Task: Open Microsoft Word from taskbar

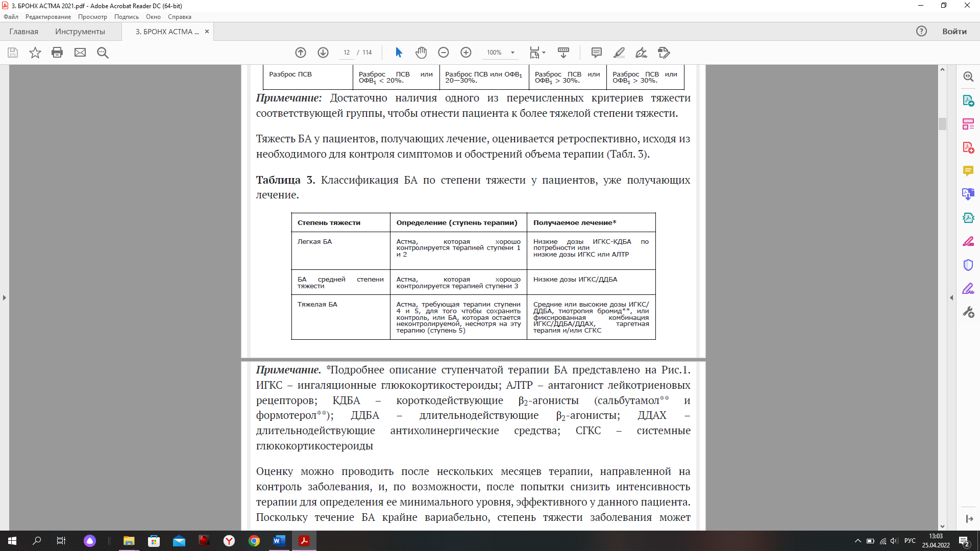Action: [x=279, y=541]
